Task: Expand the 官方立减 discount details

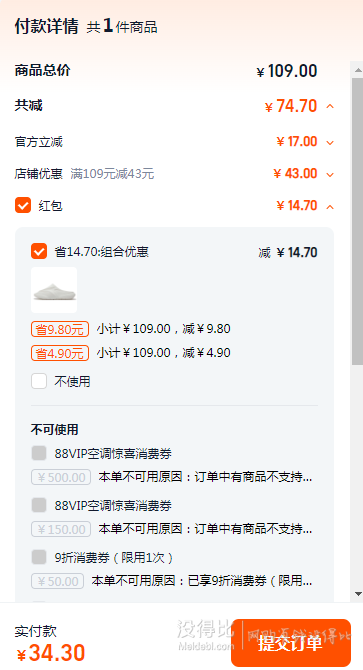Action: [330, 142]
